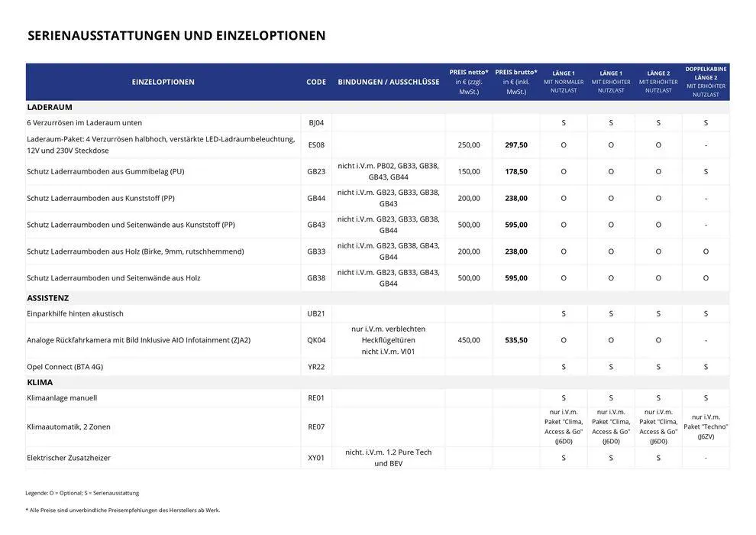Click the KLIMA section header

(x=39, y=381)
